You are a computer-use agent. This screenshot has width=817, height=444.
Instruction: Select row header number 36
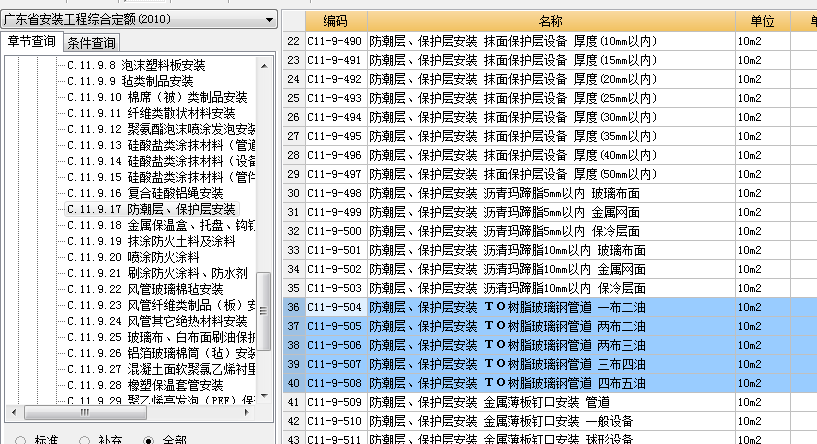click(x=294, y=307)
